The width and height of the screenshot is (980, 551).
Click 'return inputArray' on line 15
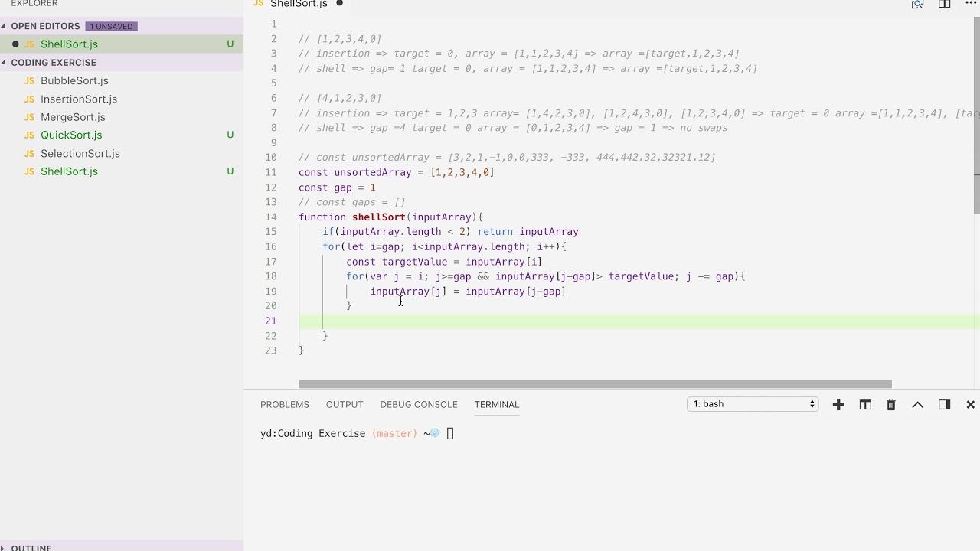(528, 232)
